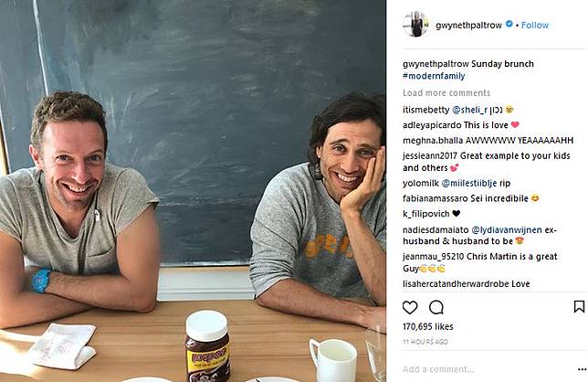Click the Follow link

(535, 26)
